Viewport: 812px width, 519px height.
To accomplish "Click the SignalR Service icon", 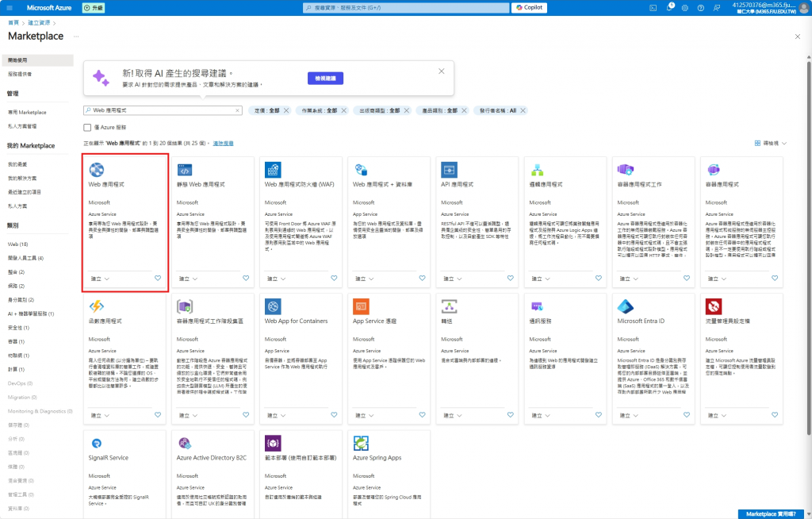I will tap(96, 444).
